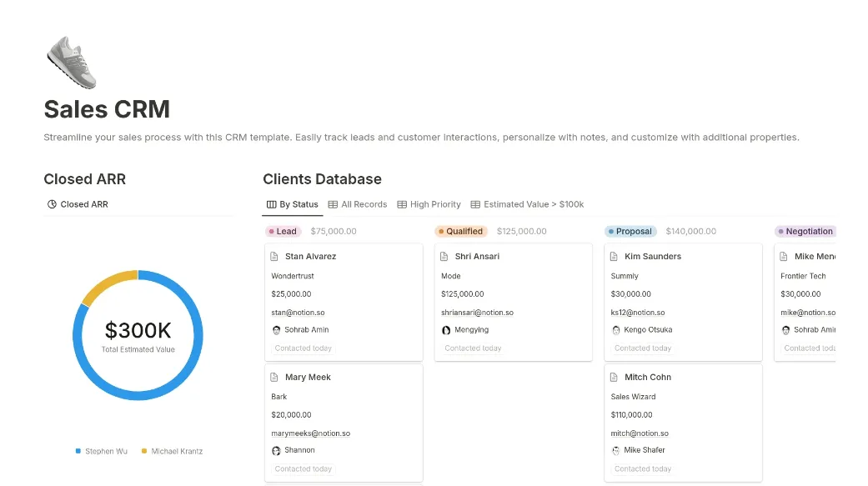Viewport: 868px width, 486px height.
Task: Click the Clients Database heading
Action: tap(322, 178)
